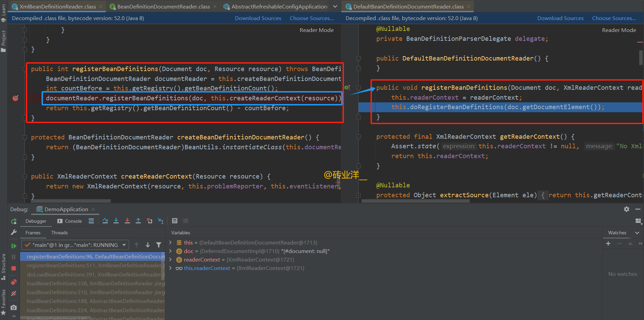Show execution point icon
The width and height of the screenshot is (644, 320).
91,221
